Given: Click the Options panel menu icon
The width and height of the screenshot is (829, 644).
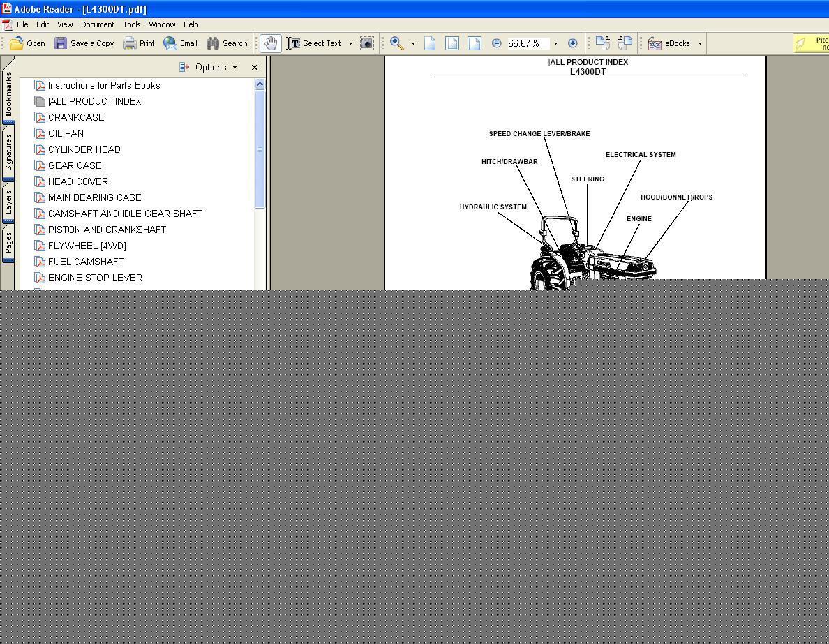Looking at the screenshot, I should 184,67.
